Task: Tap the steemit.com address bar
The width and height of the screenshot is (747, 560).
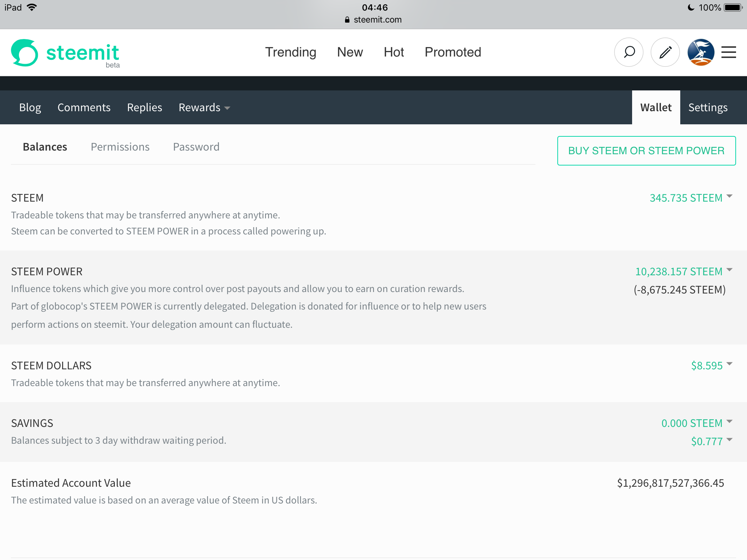Action: pos(378,20)
